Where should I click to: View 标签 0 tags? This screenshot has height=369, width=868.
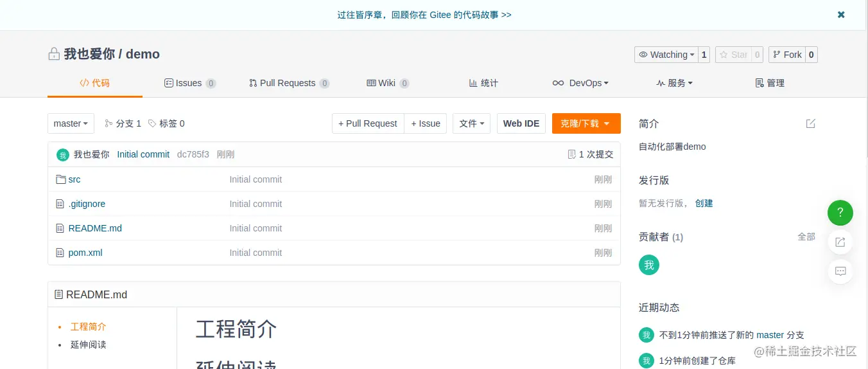(x=166, y=123)
